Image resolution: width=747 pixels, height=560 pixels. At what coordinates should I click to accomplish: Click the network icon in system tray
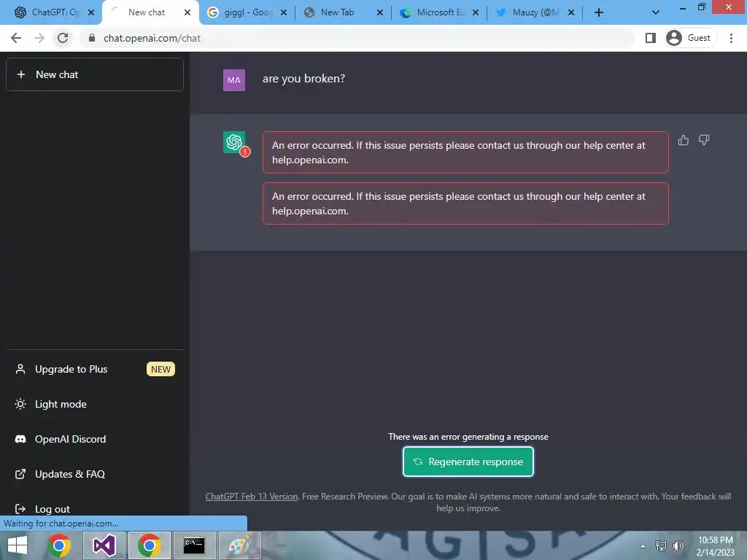point(661,545)
